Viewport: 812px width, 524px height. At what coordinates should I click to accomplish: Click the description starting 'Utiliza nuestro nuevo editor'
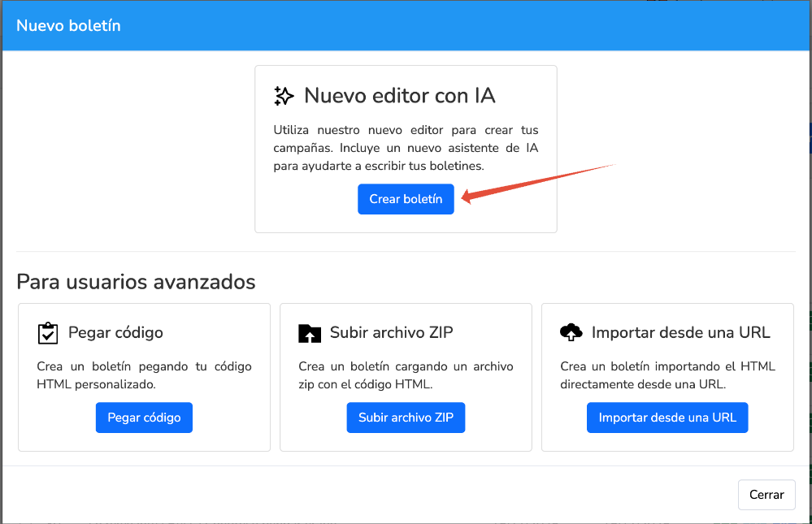click(x=406, y=148)
